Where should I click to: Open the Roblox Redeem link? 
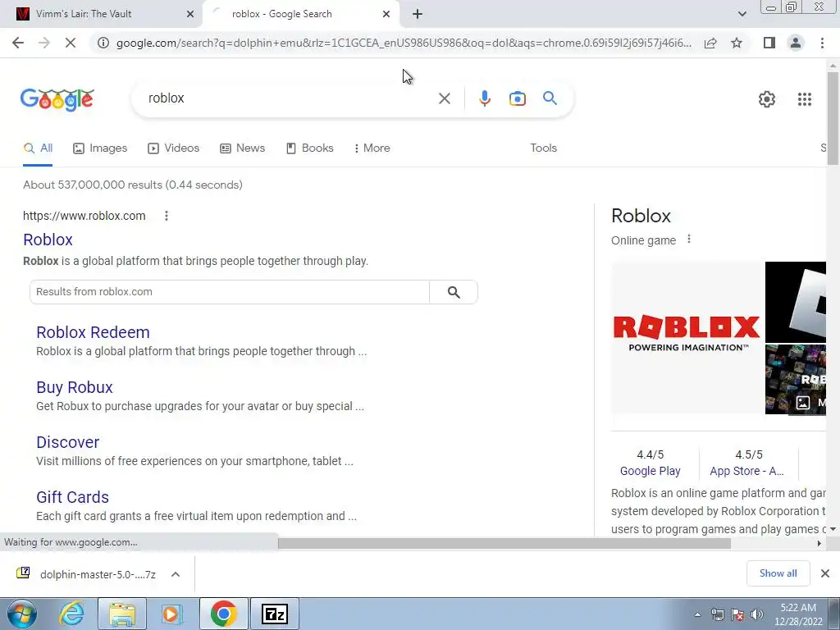pos(93,332)
